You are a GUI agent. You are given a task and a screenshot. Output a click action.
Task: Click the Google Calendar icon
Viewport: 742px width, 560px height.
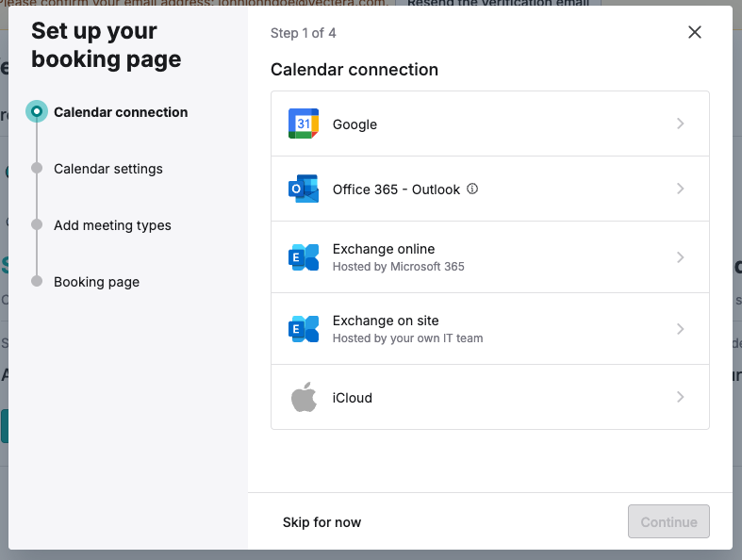pyautogui.click(x=304, y=124)
